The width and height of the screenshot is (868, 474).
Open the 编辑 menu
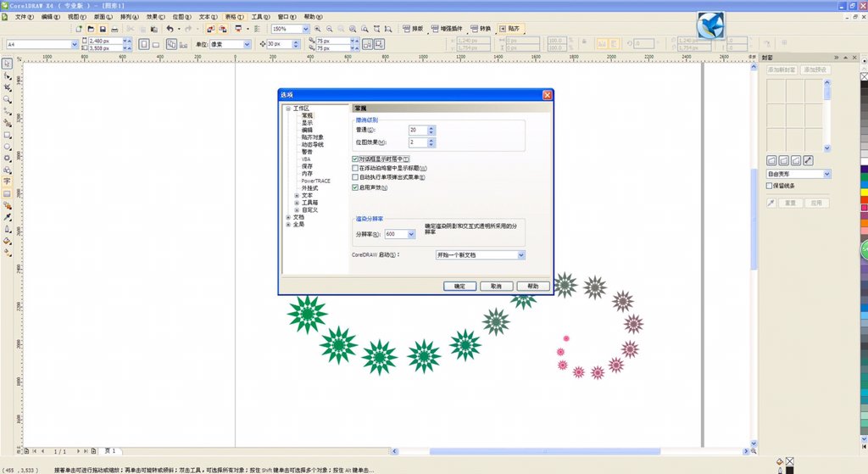coord(50,17)
